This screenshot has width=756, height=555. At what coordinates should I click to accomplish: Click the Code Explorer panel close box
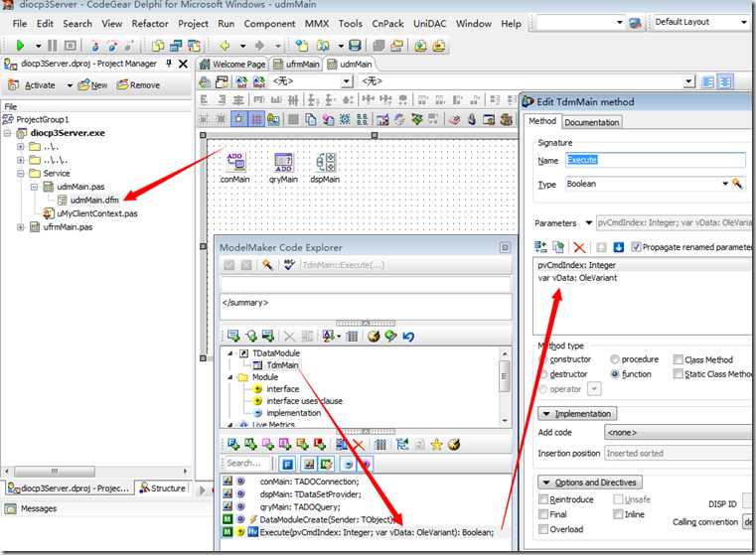click(505, 247)
